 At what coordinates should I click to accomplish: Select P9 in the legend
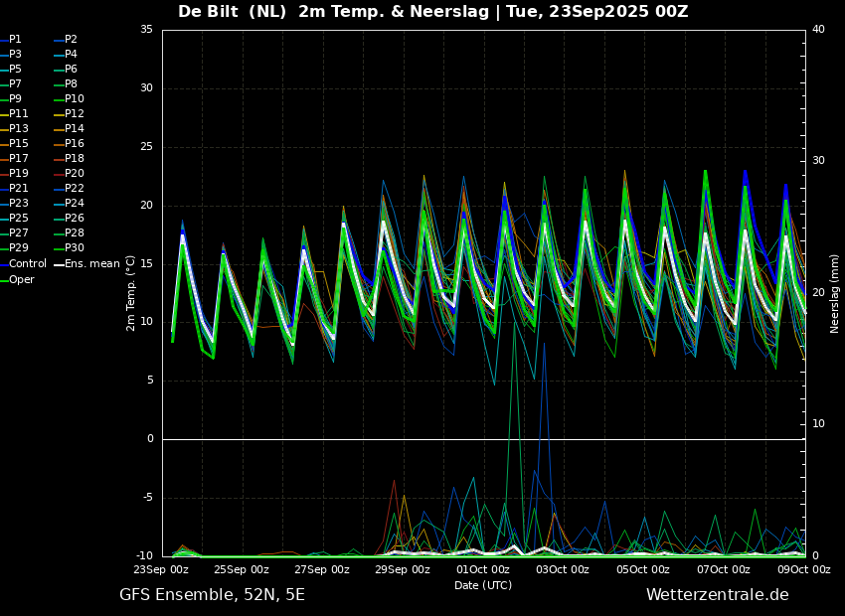point(15,99)
